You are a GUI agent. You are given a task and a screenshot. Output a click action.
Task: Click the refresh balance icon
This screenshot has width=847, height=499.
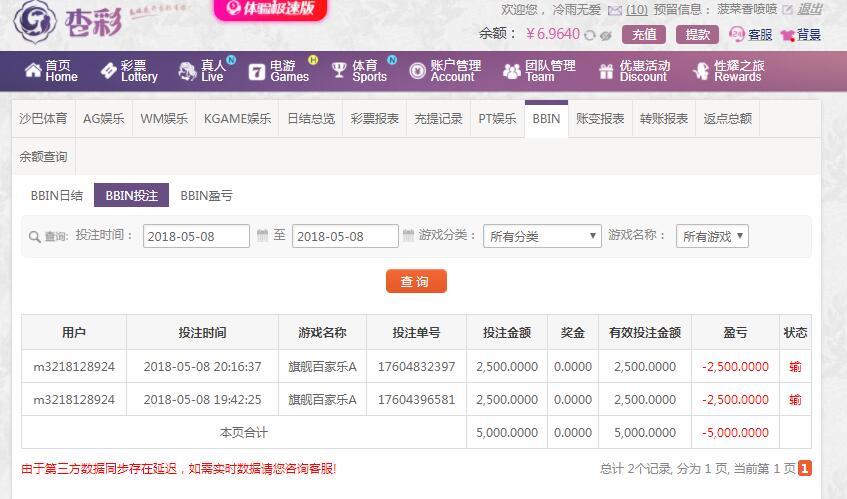[590, 35]
